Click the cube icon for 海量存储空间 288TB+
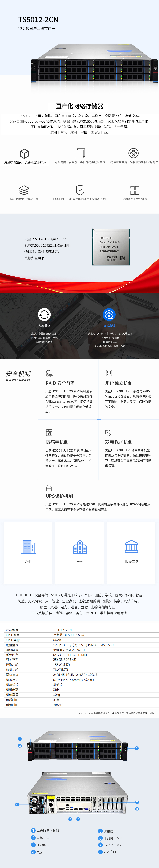Viewport: 159px width, 868px height. [x=24, y=153]
